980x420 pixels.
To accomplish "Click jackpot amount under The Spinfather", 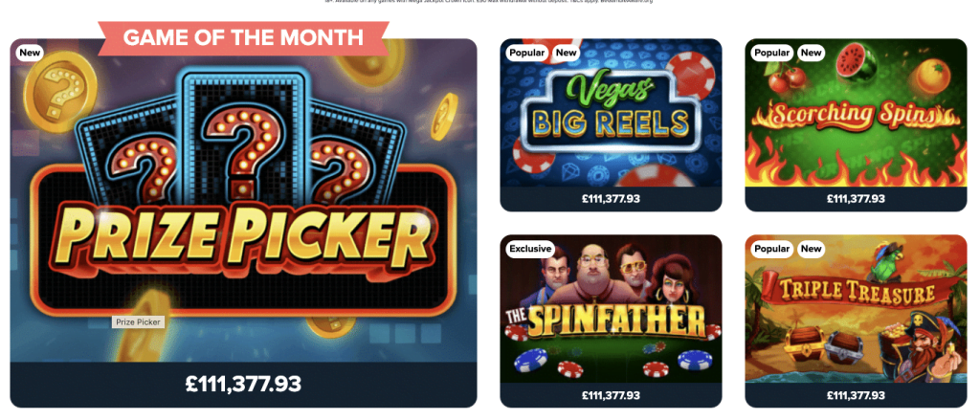I will point(611,395).
